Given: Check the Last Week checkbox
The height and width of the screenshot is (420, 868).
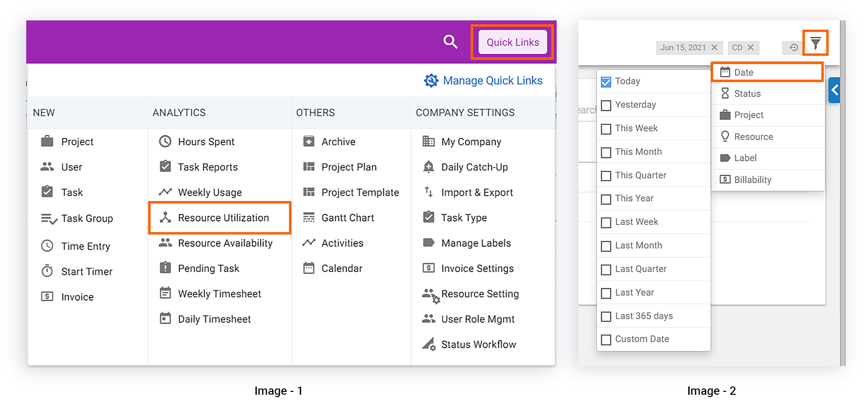Looking at the screenshot, I should point(606,222).
